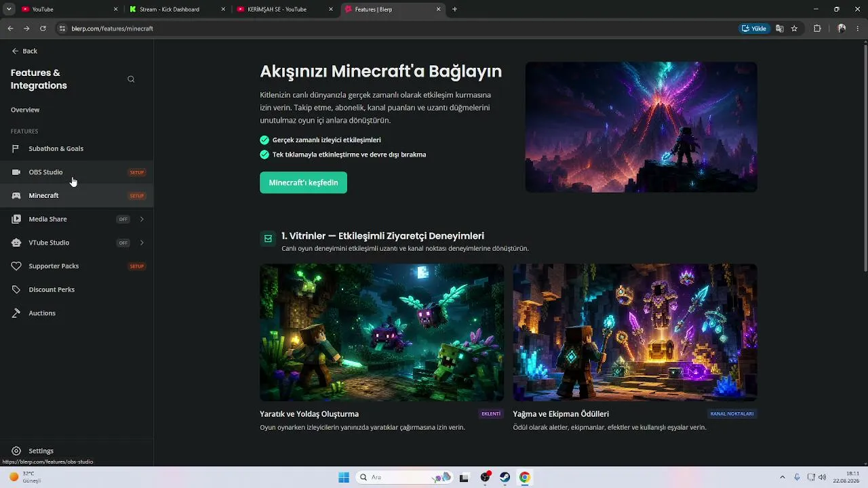Toggle the Media Share OFF switch

pos(123,219)
